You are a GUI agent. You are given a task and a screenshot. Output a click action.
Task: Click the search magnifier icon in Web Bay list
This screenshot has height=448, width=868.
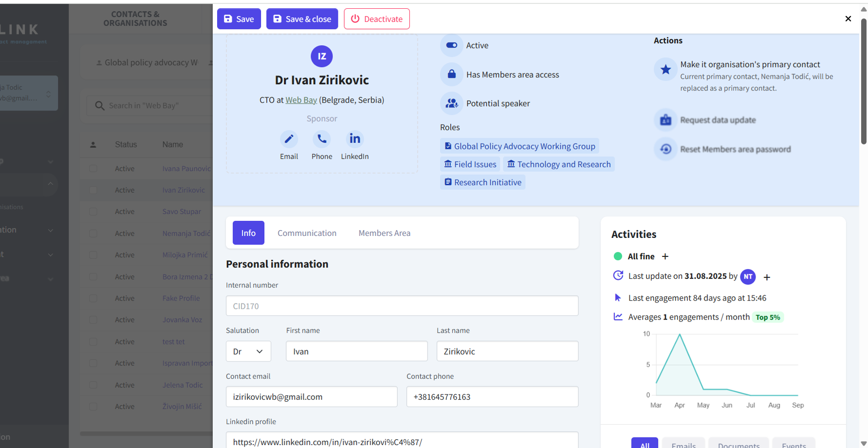(100, 106)
